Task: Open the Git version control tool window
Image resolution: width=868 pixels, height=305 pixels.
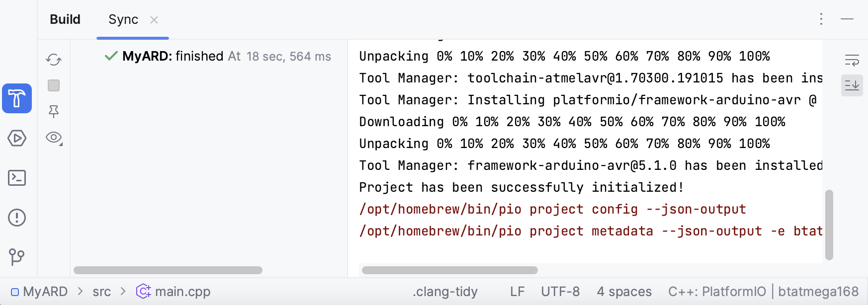Action: [17, 257]
